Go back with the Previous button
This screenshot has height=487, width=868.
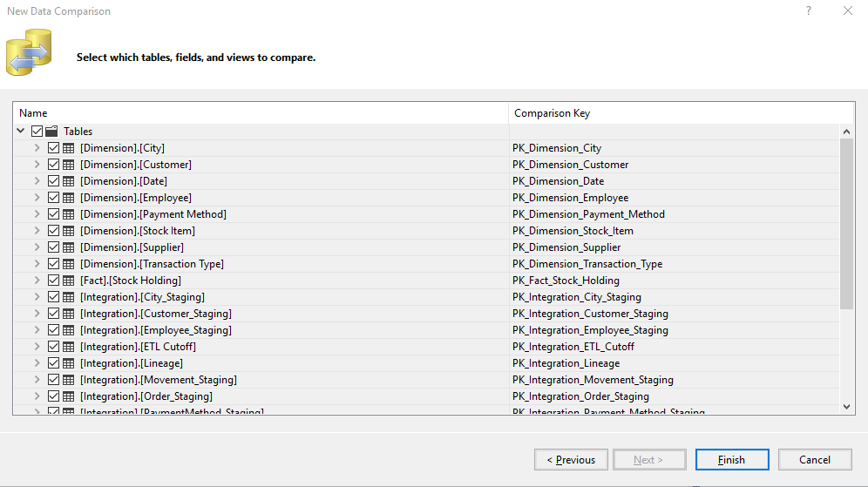click(x=571, y=460)
